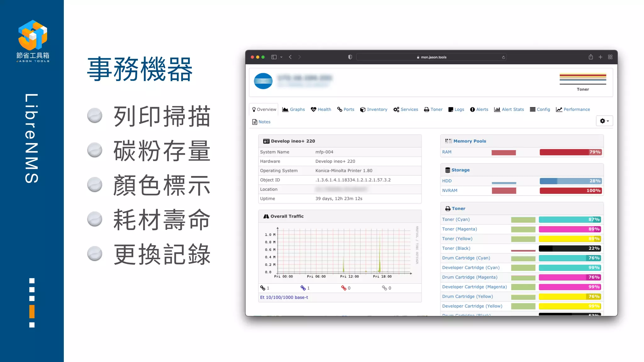Image resolution: width=644 pixels, height=362 pixels.
Task: Open the Toner (Black) link
Action: 456,248
